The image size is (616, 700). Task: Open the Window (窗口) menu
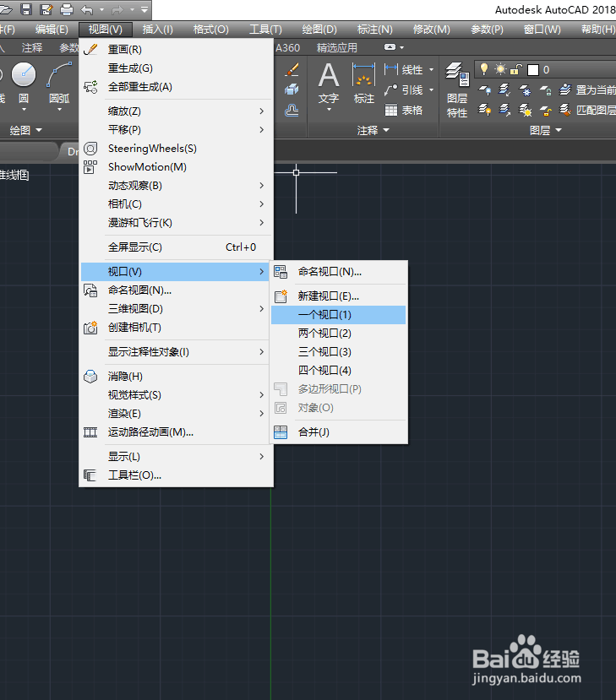point(542,30)
